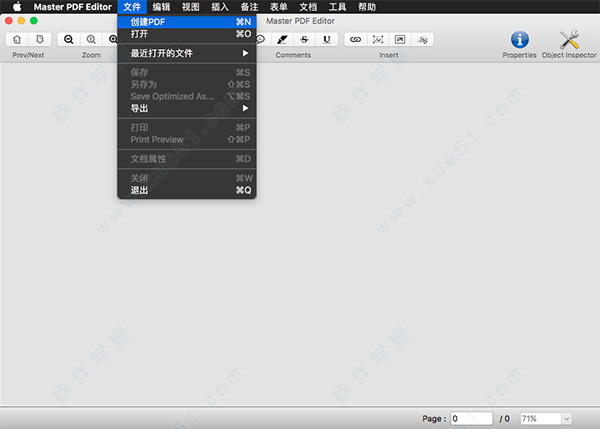Click the Previous page toolbar icon
The width and height of the screenshot is (600, 429).
pyautogui.click(x=17, y=39)
